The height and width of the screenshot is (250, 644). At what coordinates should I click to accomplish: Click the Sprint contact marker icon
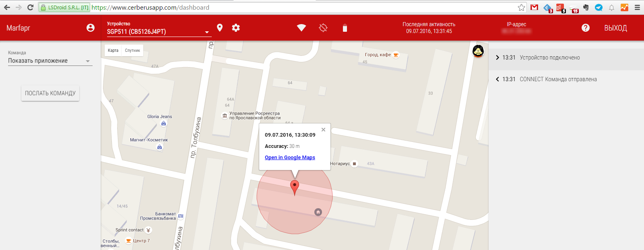tap(148, 230)
